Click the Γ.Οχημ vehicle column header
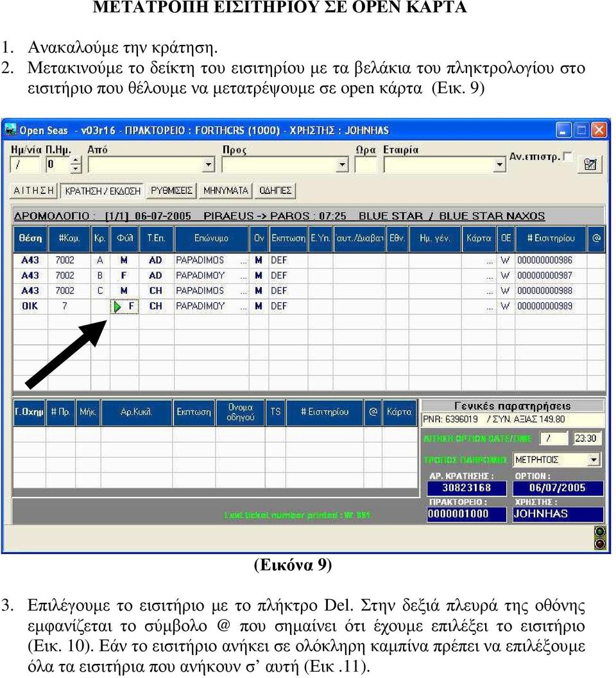Image resolution: width=616 pixels, height=678 pixels. [x=30, y=412]
